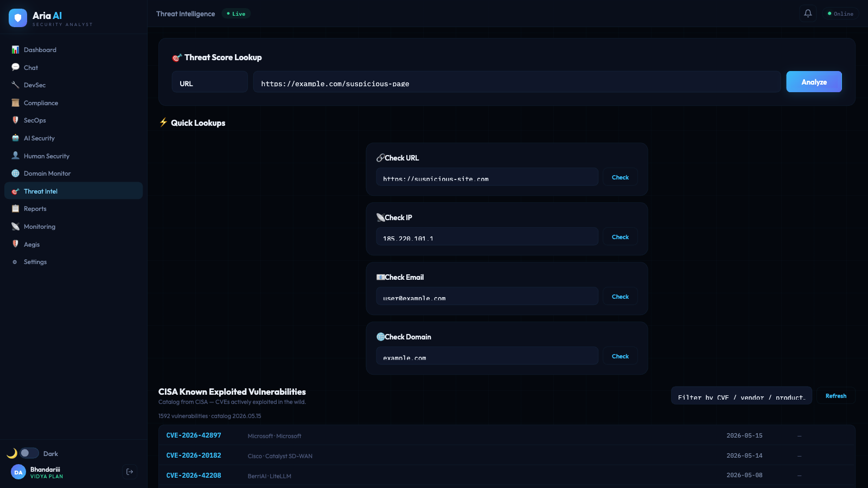The image size is (868, 488).
Task: Focus the CVE vendor product filter field
Action: click(x=742, y=395)
